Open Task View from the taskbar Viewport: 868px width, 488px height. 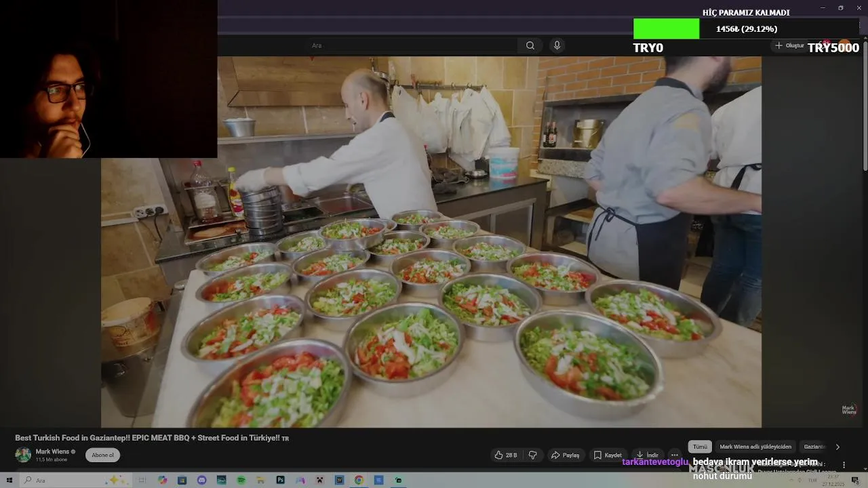click(142, 480)
